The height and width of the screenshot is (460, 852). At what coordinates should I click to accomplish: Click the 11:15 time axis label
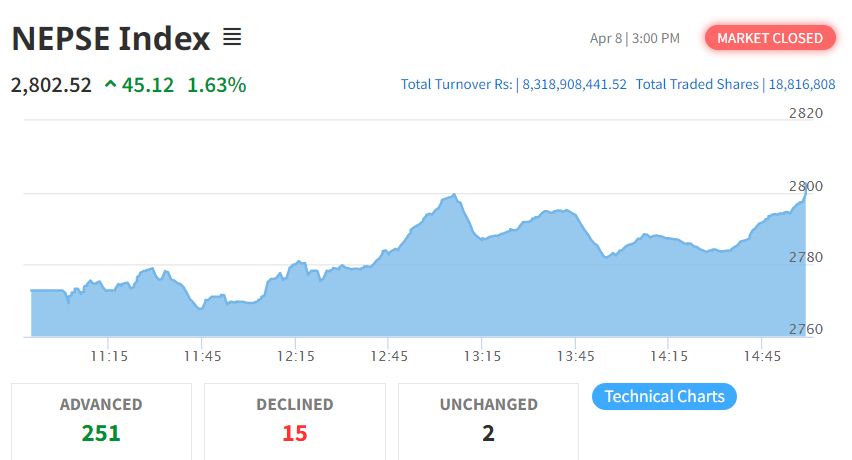click(x=109, y=356)
